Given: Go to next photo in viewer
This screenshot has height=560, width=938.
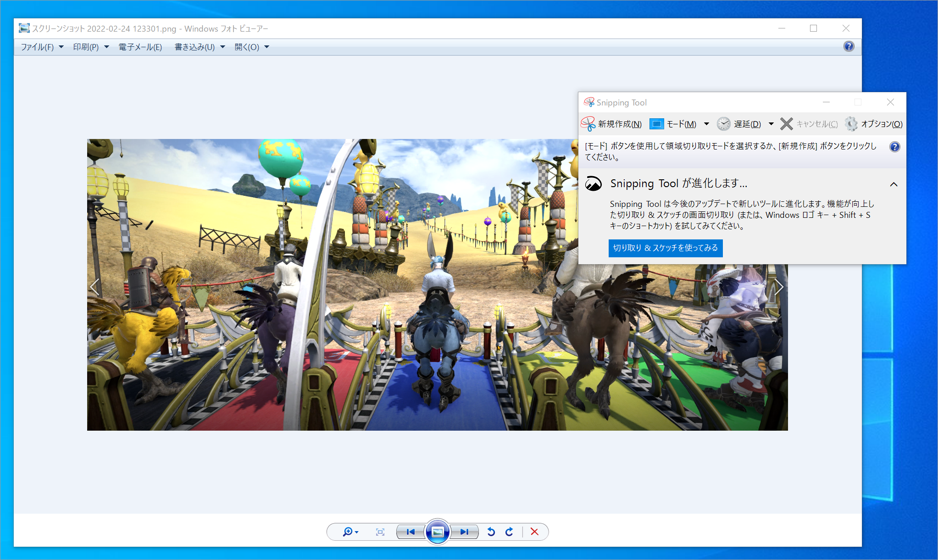Looking at the screenshot, I should coord(464,532).
